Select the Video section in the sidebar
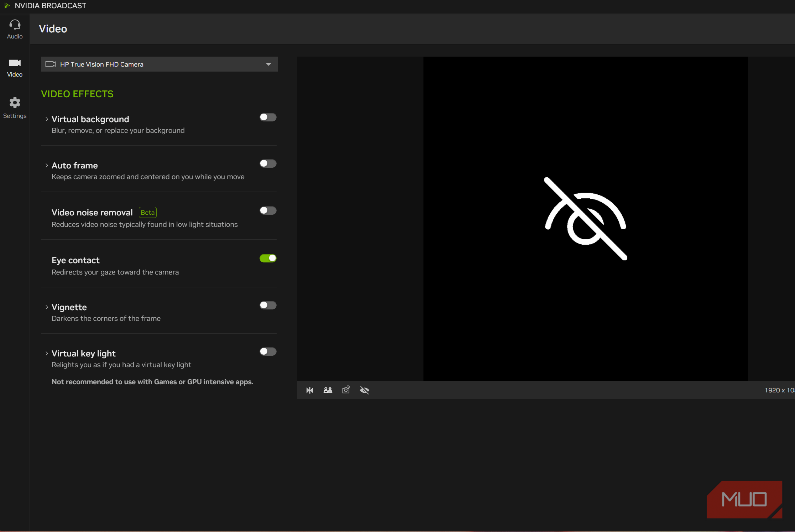 pyautogui.click(x=15, y=68)
